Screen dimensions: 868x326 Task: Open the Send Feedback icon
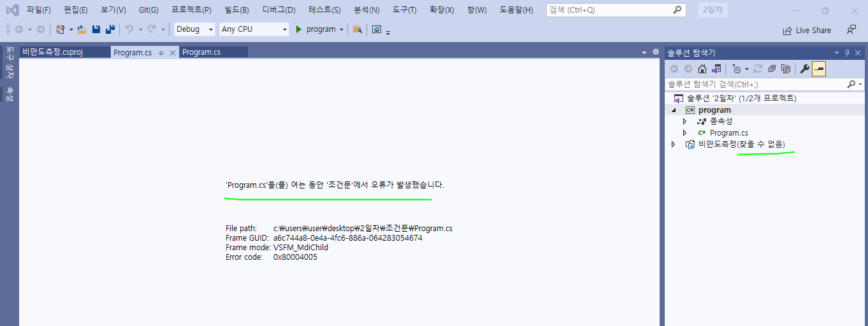[x=851, y=29]
